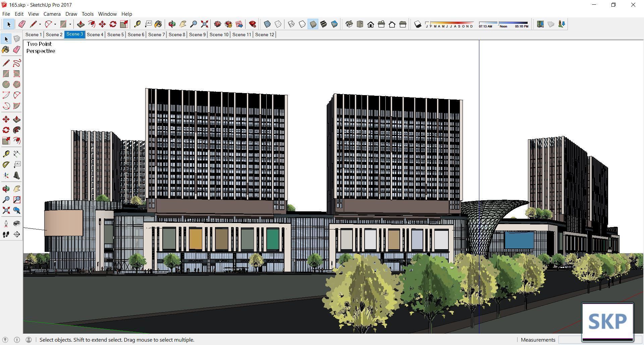Screen dimensions: 644x345
Task: Activate the Rotate tool in top toolbar
Action: pos(113,24)
